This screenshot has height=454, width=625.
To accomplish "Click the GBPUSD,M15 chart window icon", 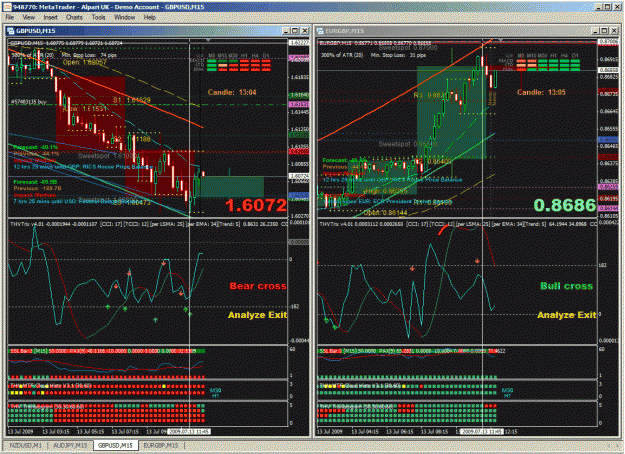I will [x=11, y=31].
